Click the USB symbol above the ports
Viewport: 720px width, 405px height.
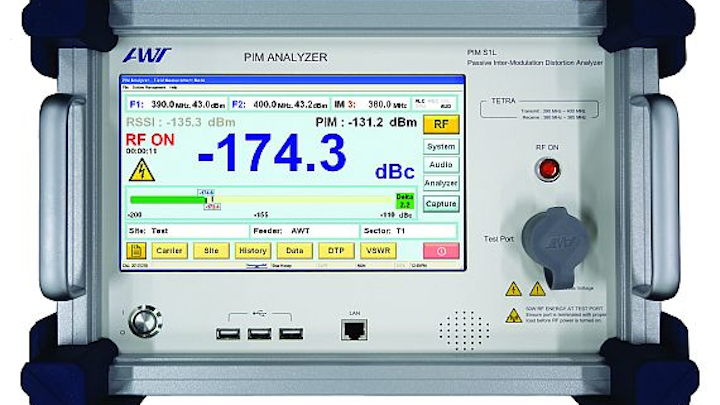tap(259, 314)
